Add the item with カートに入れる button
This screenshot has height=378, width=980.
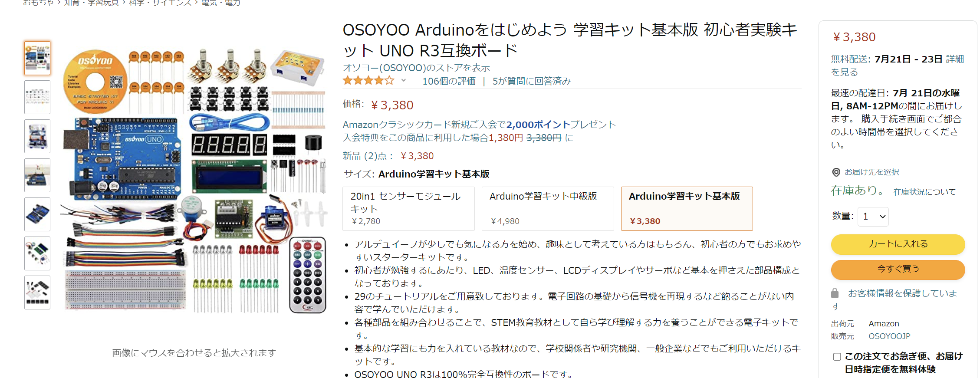click(898, 244)
